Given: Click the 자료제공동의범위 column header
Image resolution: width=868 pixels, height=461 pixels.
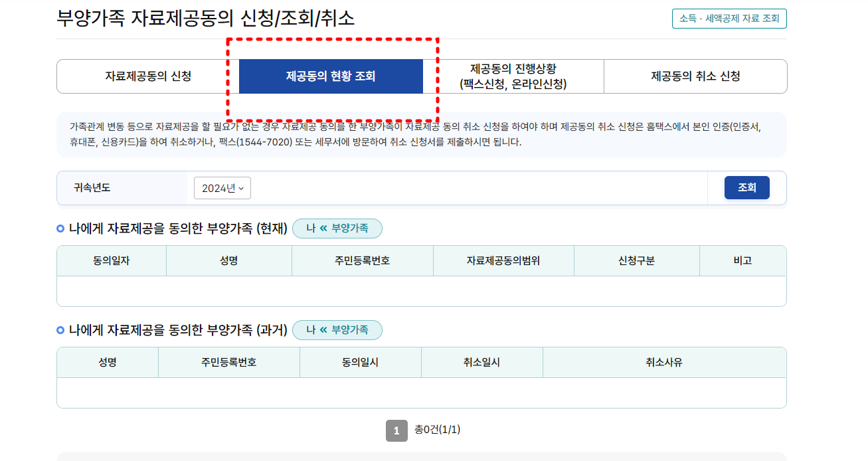Looking at the screenshot, I should [x=503, y=261].
